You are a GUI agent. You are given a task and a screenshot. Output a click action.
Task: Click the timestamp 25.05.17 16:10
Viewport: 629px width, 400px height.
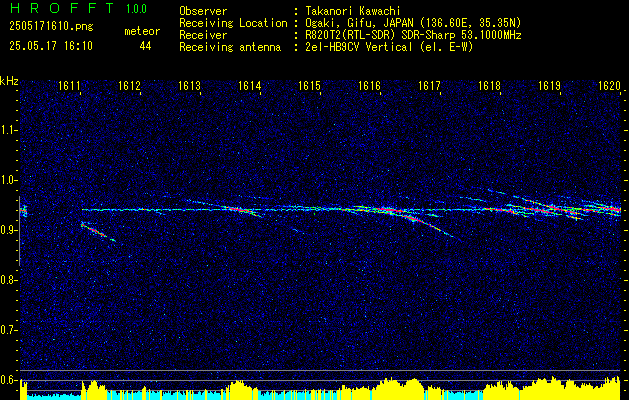point(51,46)
